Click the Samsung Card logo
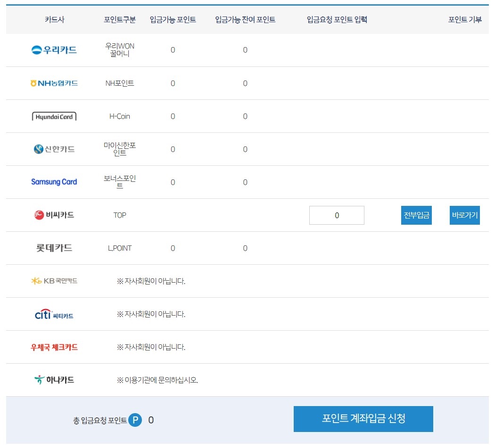 (54, 182)
